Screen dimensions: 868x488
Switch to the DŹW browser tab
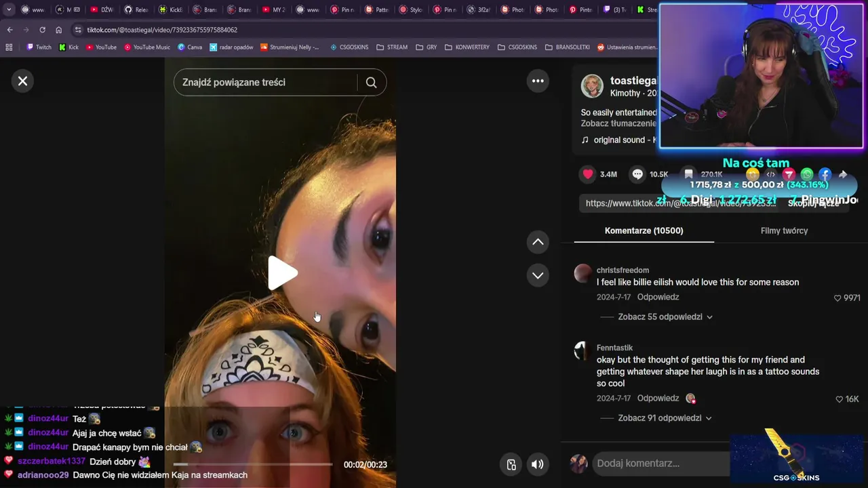[x=102, y=9]
